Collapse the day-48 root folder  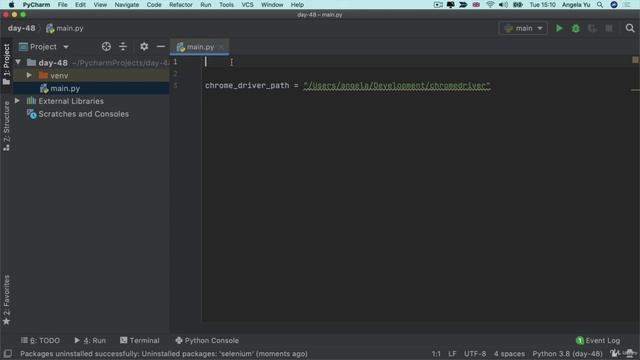(x=18, y=62)
